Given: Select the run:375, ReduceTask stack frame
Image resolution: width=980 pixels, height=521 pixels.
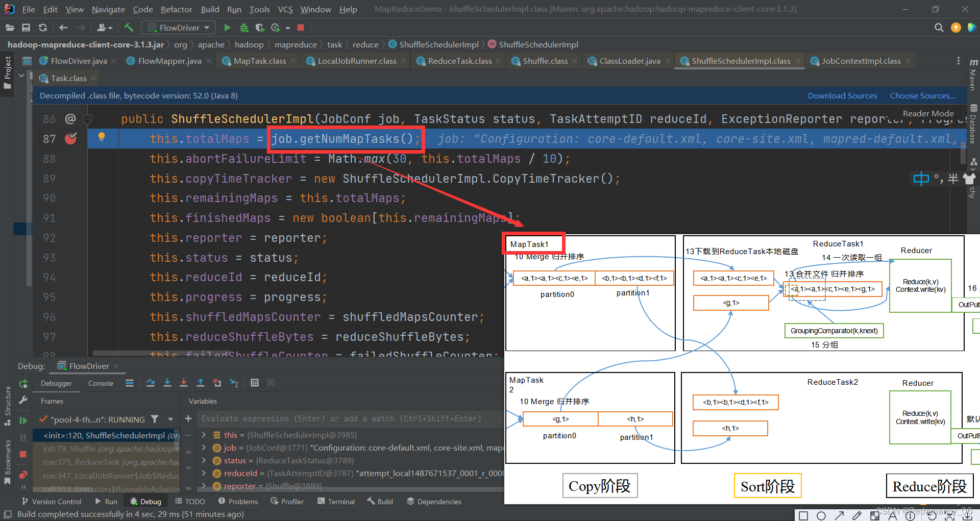Looking at the screenshot, I should point(107,462).
